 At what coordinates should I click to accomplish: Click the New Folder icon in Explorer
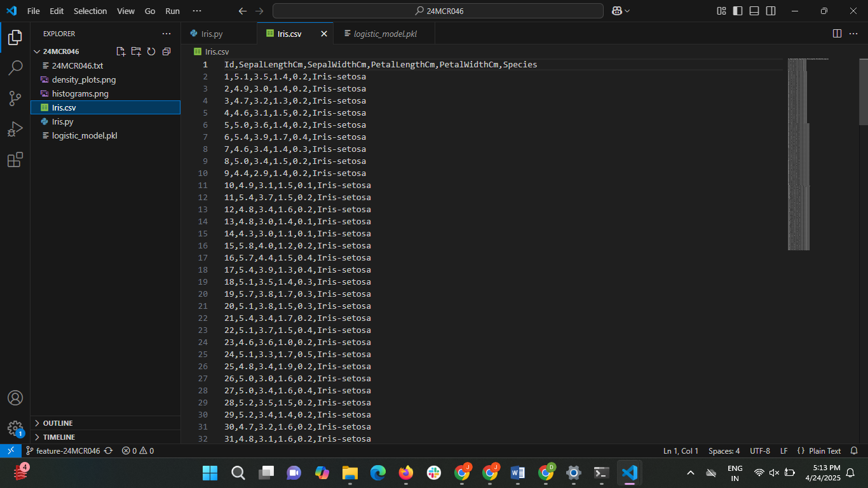point(136,51)
